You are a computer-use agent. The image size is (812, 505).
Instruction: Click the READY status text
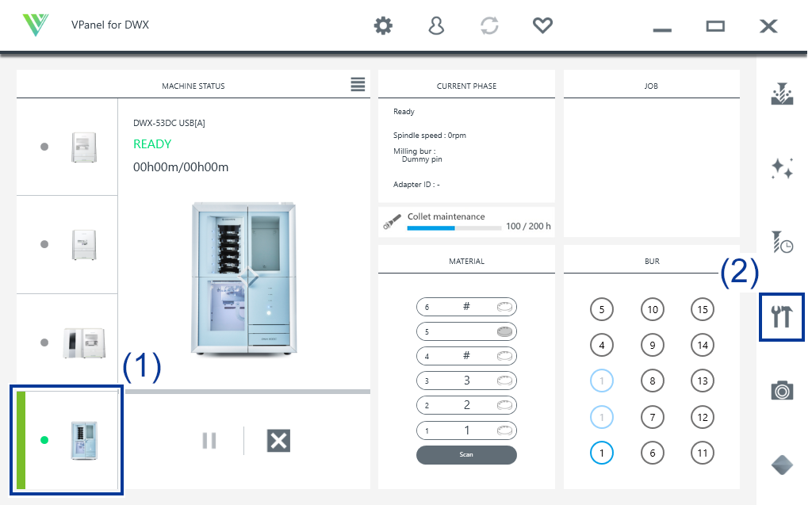tap(152, 144)
